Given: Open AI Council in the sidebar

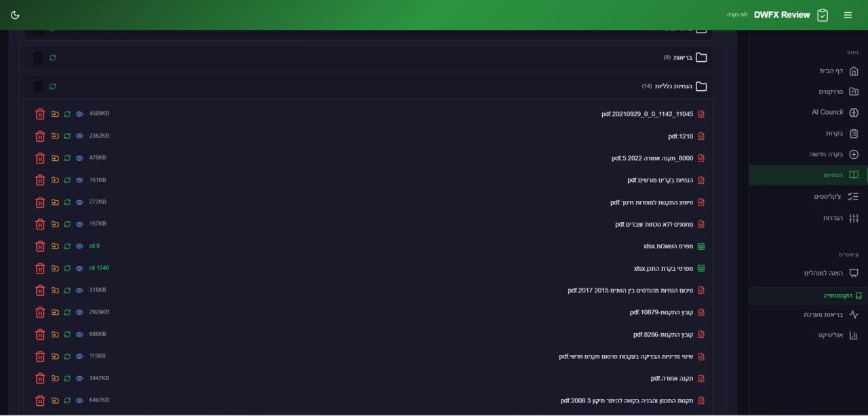Looking at the screenshot, I should tap(827, 112).
